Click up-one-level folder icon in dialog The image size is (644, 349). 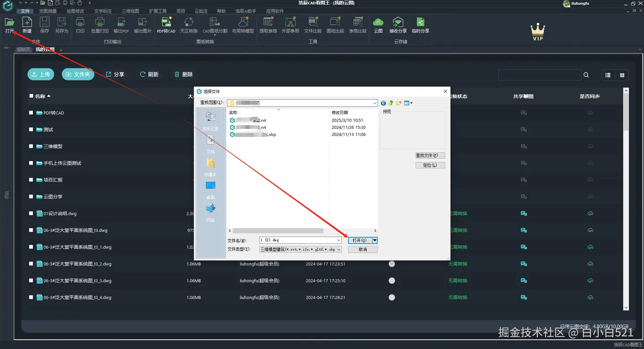tap(391, 103)
